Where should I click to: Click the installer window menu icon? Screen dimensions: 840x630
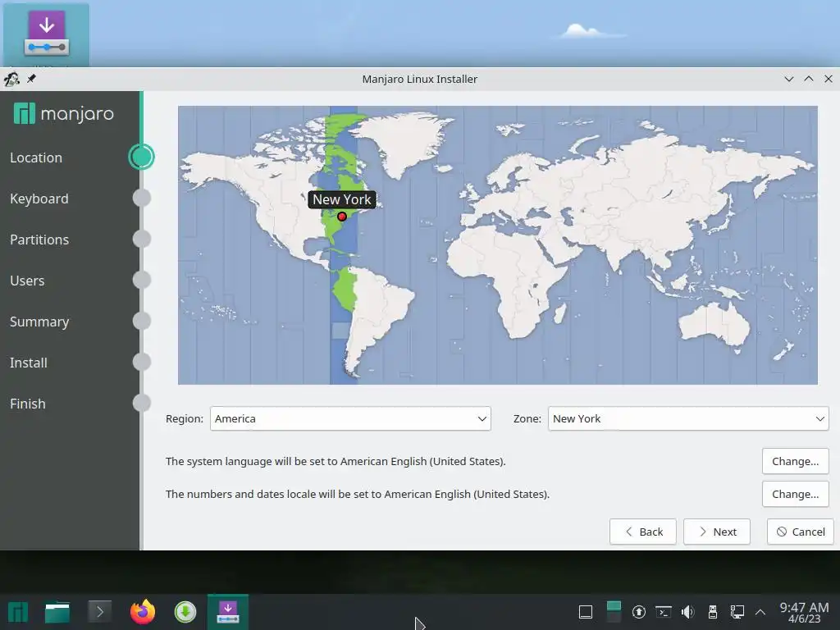11,80
